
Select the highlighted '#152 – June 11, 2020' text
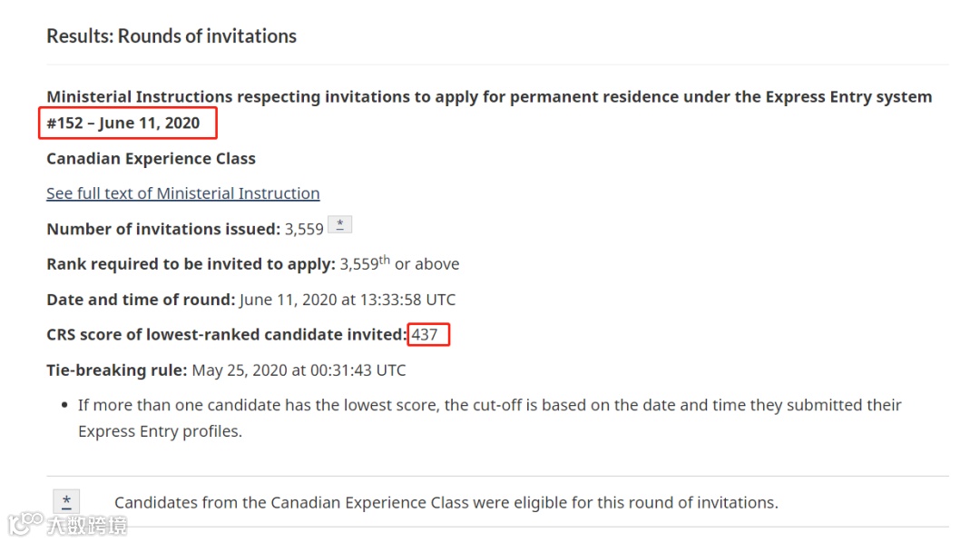coord(124,123)
